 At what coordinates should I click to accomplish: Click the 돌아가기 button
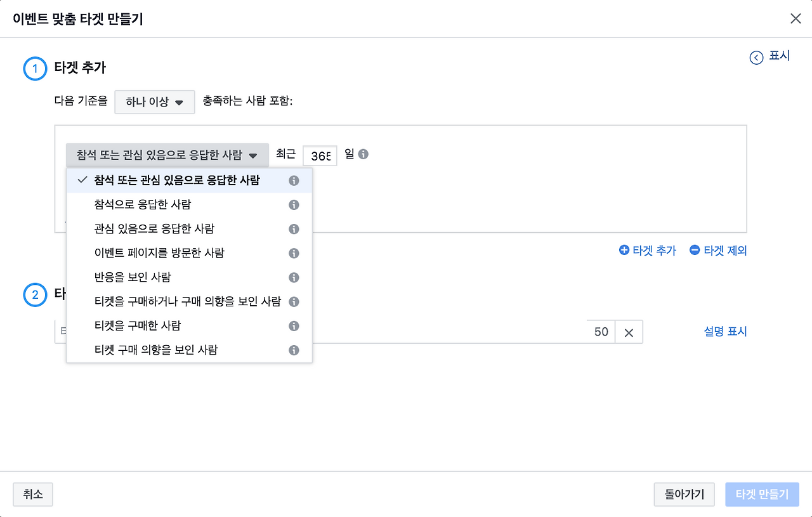684,494
